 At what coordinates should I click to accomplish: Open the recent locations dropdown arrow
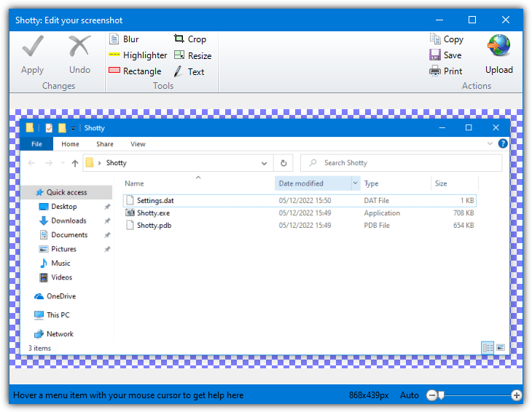click(x=63, y=163)
